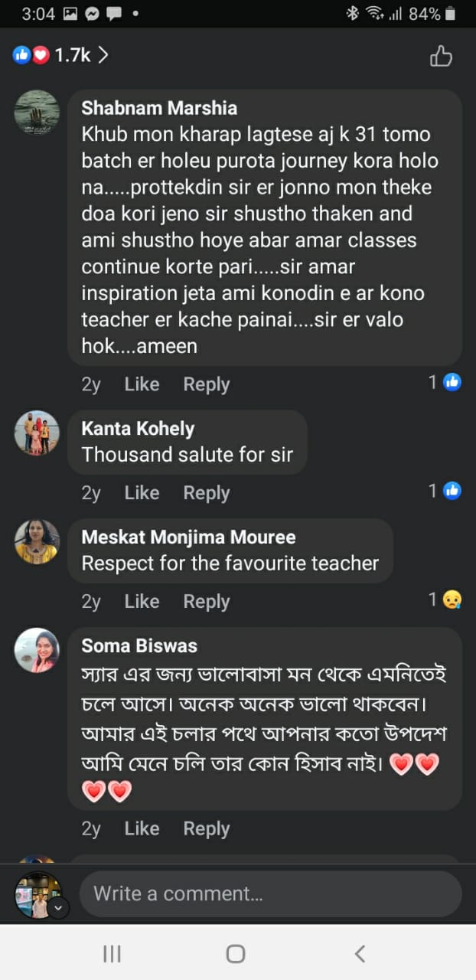View like reaction on Shabnam Marshia's comment
This screenshot has height=980, width=476.
click(x=446, y=382)
